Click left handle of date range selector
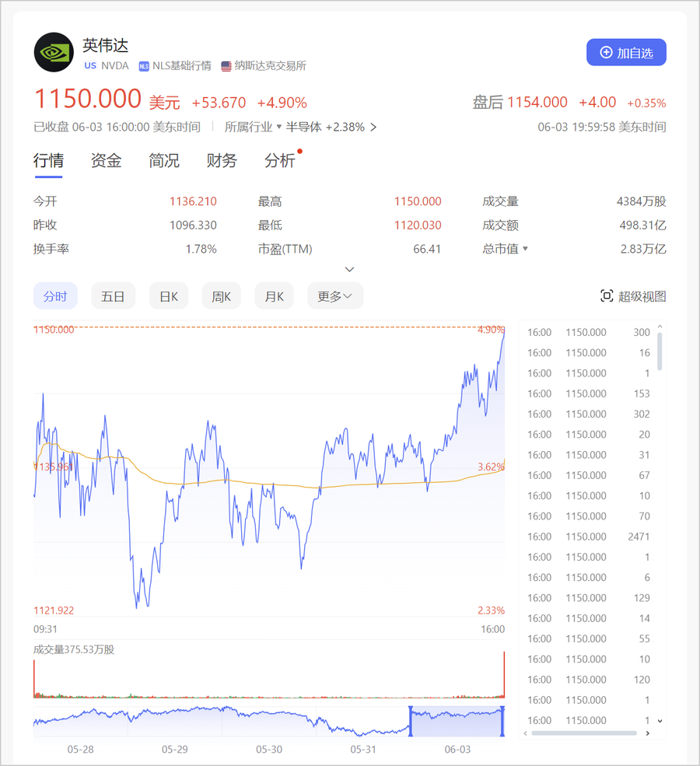Viewport: 700px width, 766px height. click(411, 721)
